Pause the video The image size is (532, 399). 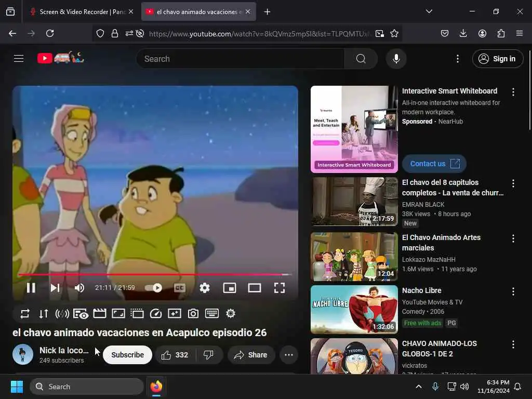[31, 288]
